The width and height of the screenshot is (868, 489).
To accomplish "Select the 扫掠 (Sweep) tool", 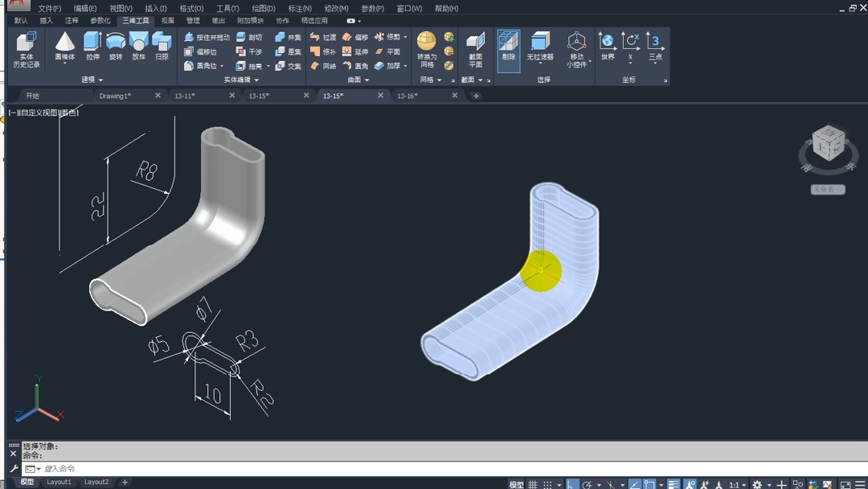I will (161, 44).
